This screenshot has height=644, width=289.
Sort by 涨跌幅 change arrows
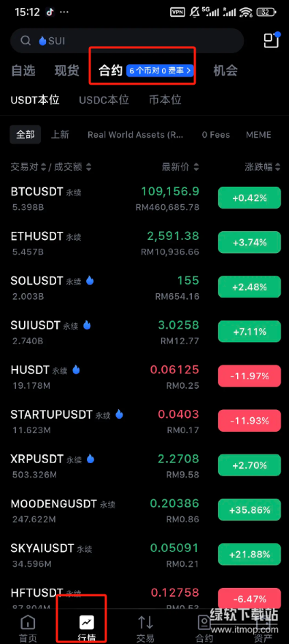pyautogui.click(x=278, y=167)
